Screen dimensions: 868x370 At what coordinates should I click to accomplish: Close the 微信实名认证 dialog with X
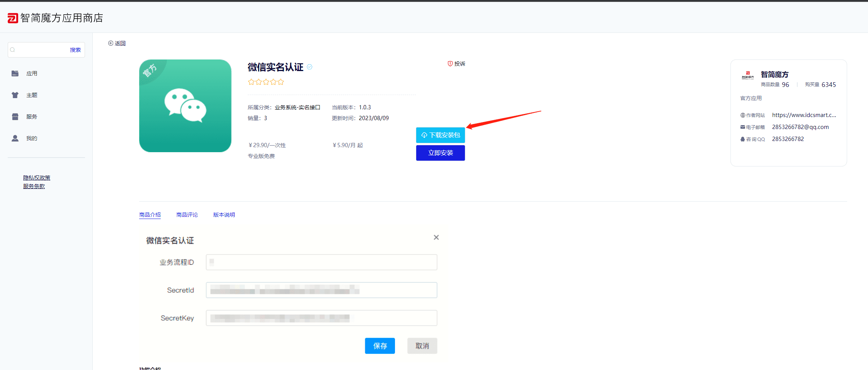coord(436,238)
